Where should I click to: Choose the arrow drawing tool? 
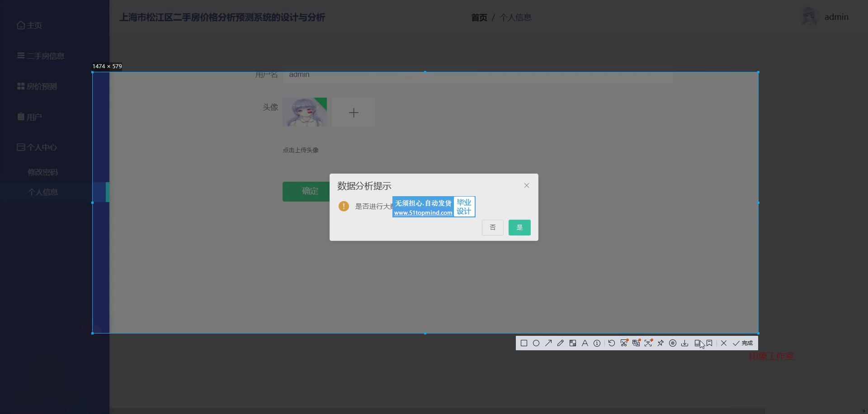click(548, 343)
